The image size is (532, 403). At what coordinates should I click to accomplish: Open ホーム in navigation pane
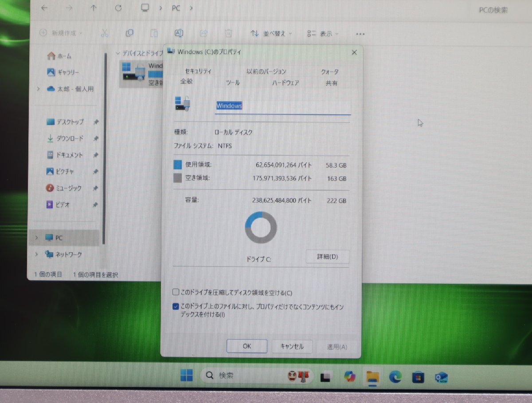pyautogui.click(x=59, y=56)
